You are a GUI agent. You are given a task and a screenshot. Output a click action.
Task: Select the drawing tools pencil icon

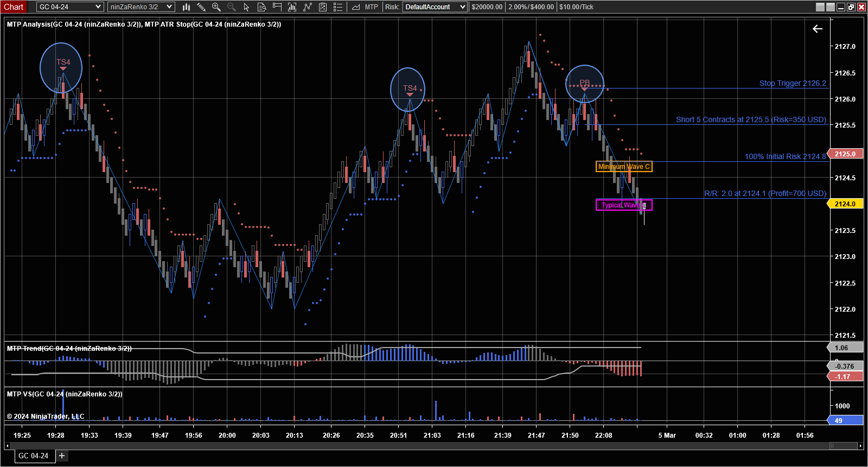[201, 7]
